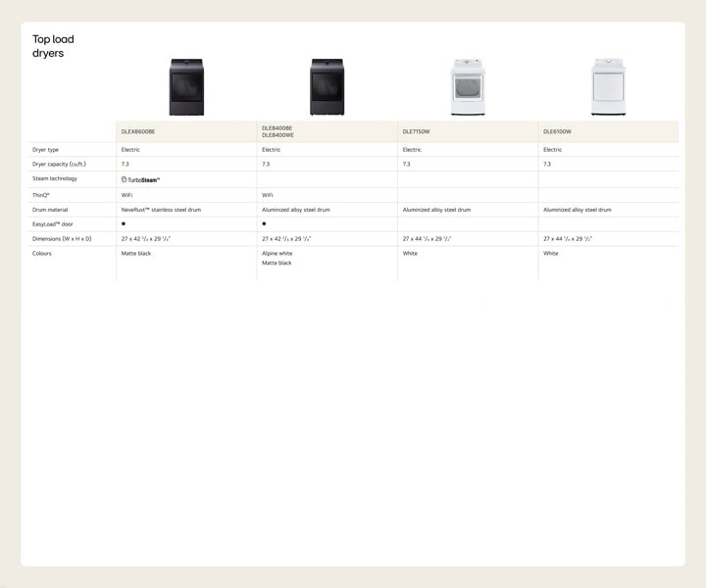The image size is (706, 588).
Task: Select 'Electric' under DLE7150W
Action: coord(412,150)
